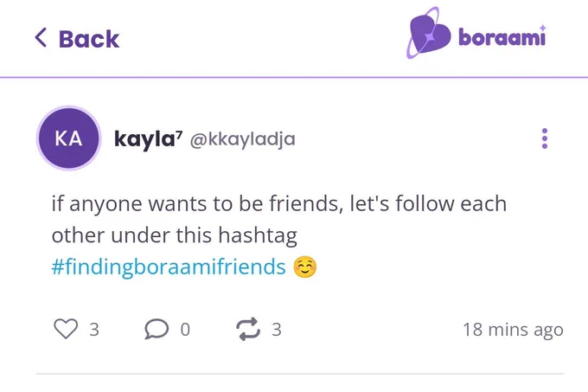Tap the back chevron arrow
Screen dimensions: 588x392
(x=41, y=37)
